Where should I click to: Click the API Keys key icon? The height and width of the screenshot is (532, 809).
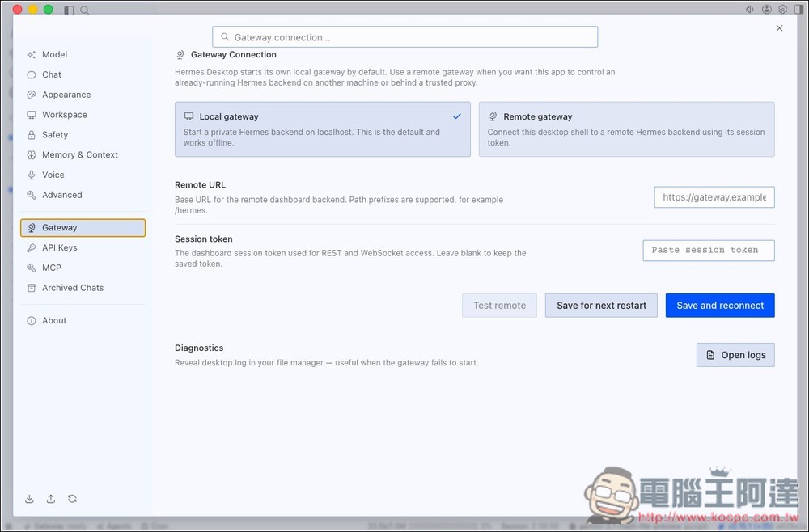(32, 248)
